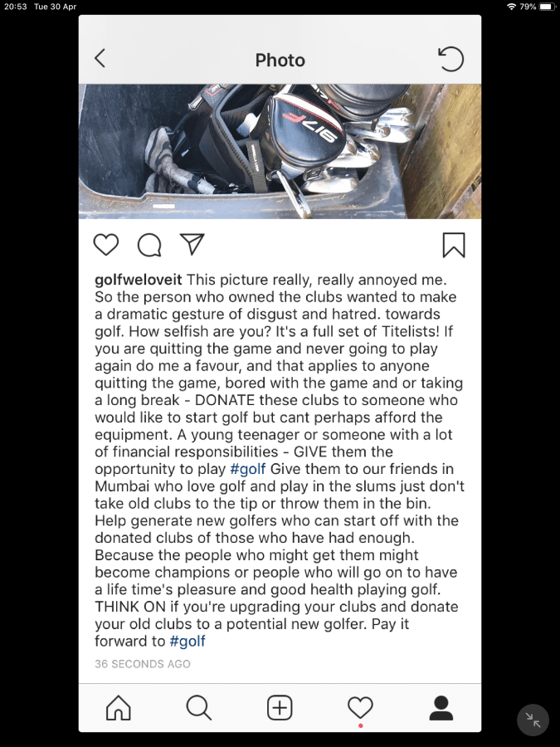Go to Home tab in bottom bar
This screenshot has height=747, width=560.
click(x=118, y=707)
